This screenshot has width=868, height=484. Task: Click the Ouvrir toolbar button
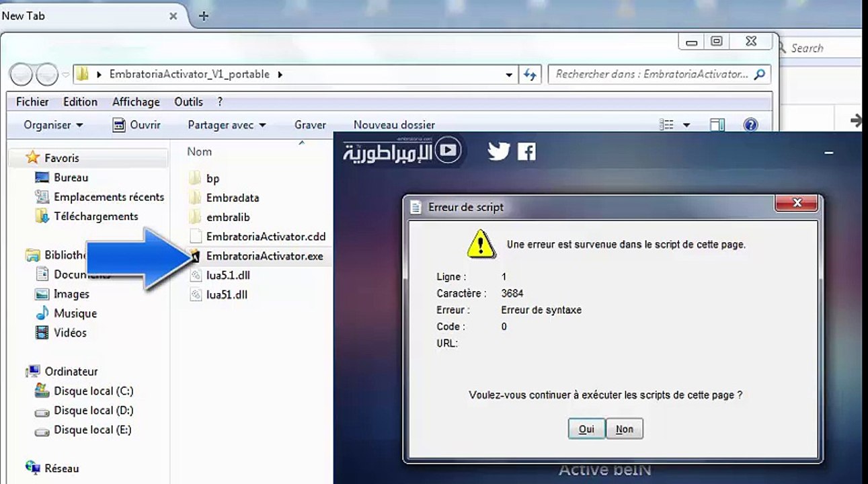[x=136, y=125]
